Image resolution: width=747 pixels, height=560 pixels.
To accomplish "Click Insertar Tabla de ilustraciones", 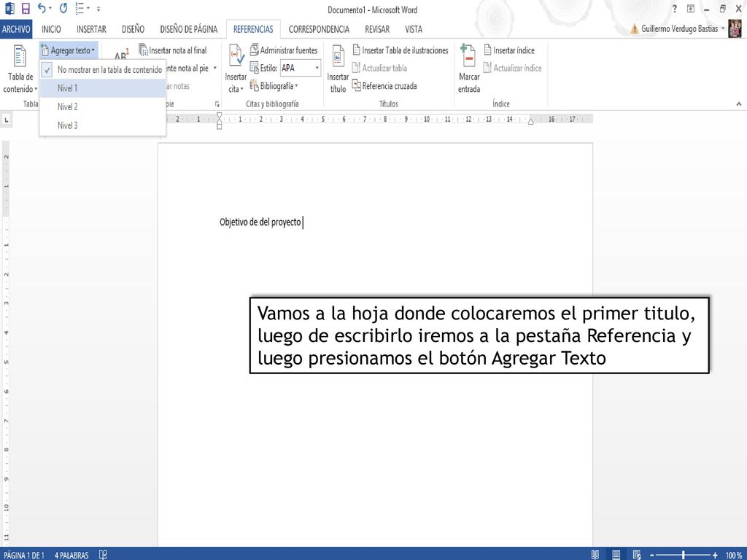I will (400, 50).
